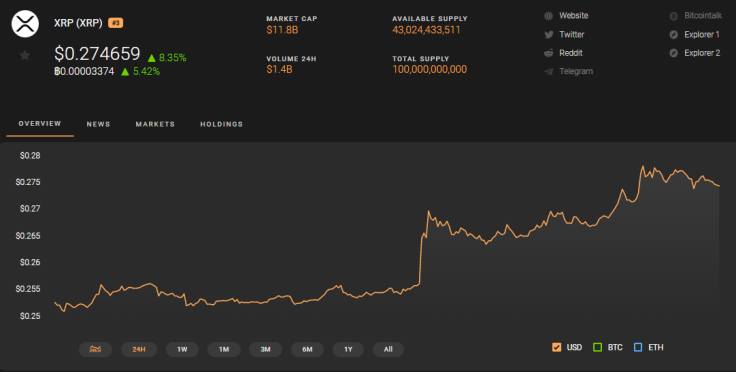Image resolution: width=736 pixels, height=372 pixels.
Task: Click the Twitter bird icon
Action: 548,35
